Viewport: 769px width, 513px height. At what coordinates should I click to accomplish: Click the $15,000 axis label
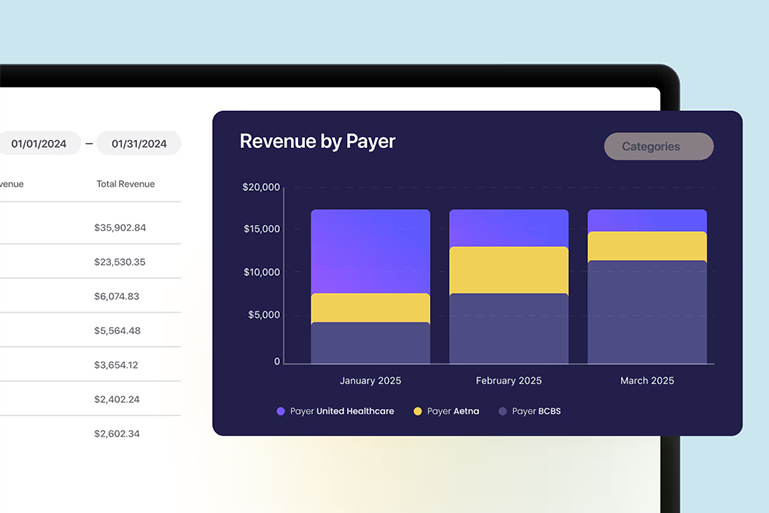tap(262, 229)
